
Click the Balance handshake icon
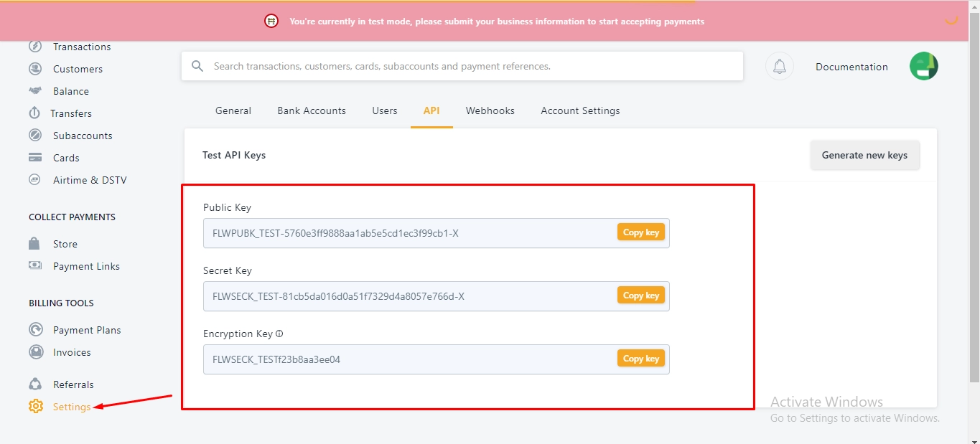point(35,91)
